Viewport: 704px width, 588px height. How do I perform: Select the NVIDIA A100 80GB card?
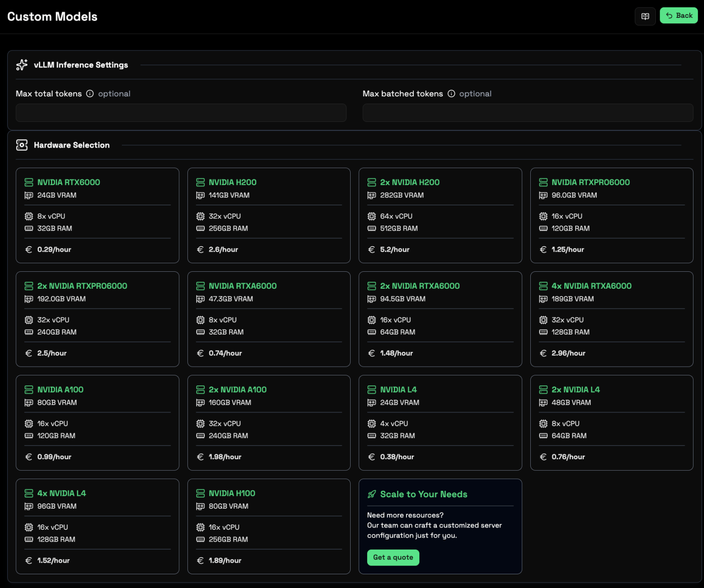tap(98, 423)
